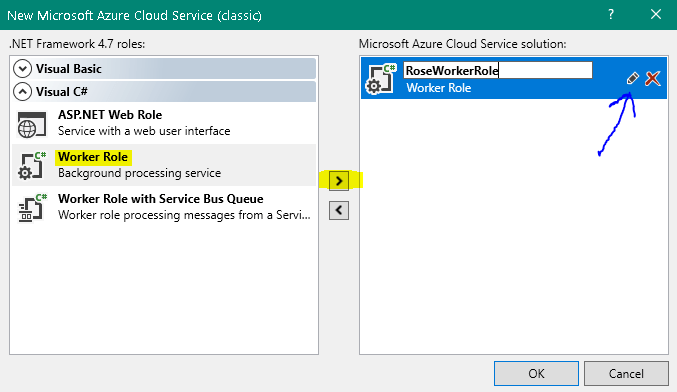This screenshot has height=392, width=677.
Task: Select the highlighted Worker Role entry
Action: [x=164, y=165]
